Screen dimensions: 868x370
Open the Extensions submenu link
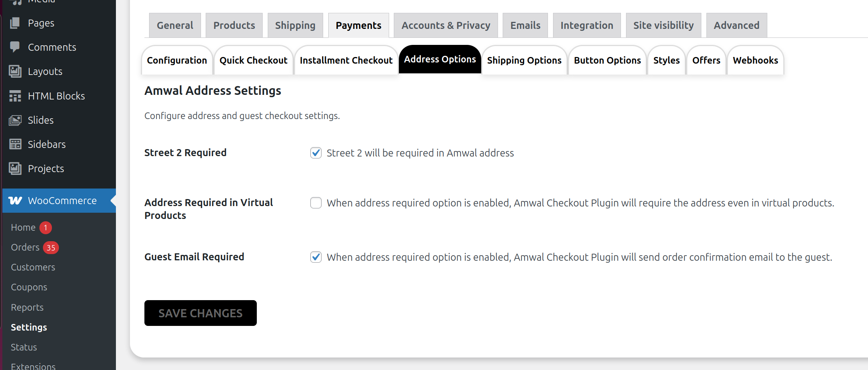[x=33, y=366]
